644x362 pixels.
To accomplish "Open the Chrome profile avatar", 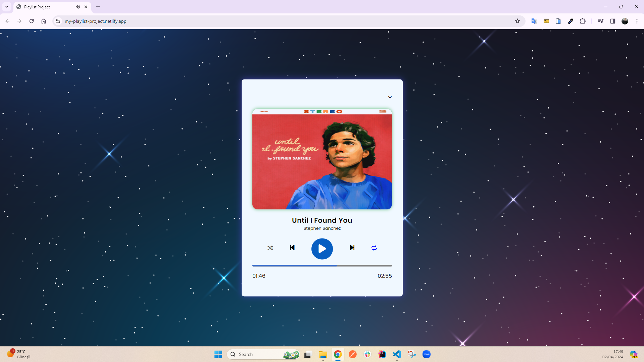I will point(625,21).
